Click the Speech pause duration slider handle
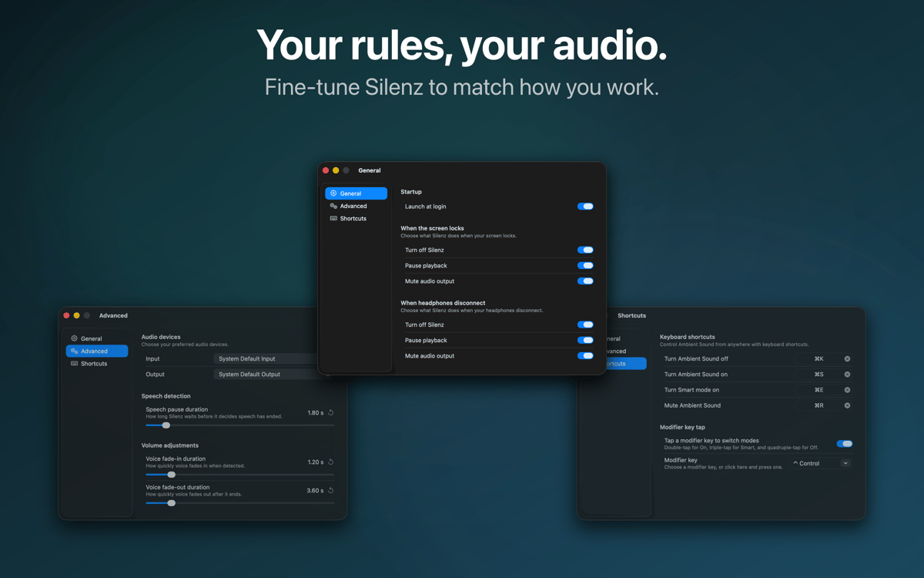The height and width of the screenshot is (578, 924). [166, 425]
